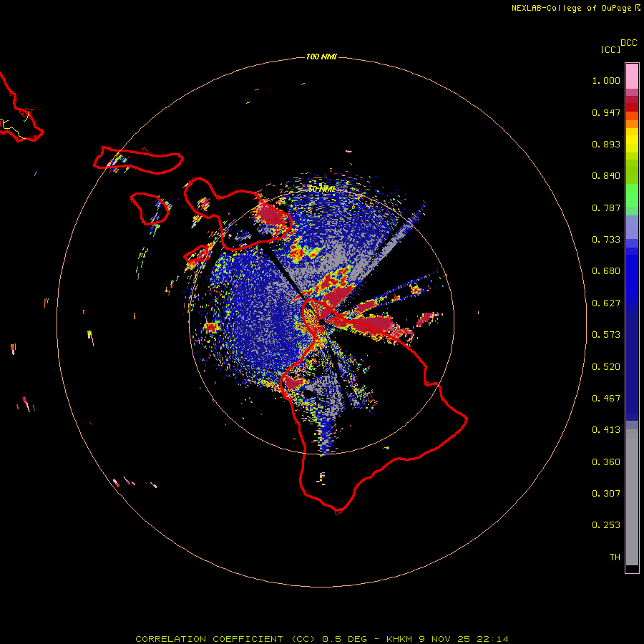This screenshot has width=644, height=644.
Task: Click the 0.840 color scale value
Action: 606,176
